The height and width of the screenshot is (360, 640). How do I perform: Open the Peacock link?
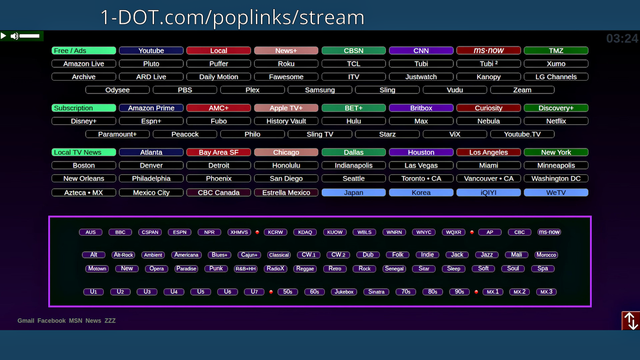tap(185, 134)
